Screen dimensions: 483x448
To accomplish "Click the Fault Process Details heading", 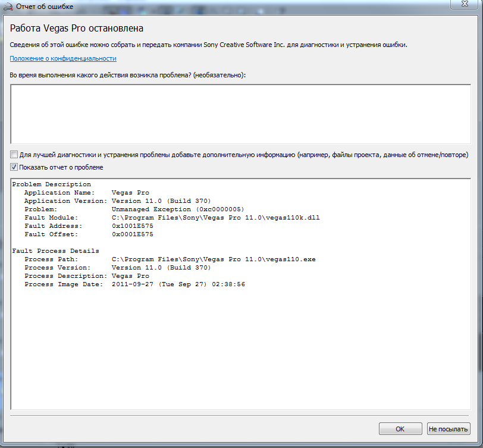I will point(55,251).
